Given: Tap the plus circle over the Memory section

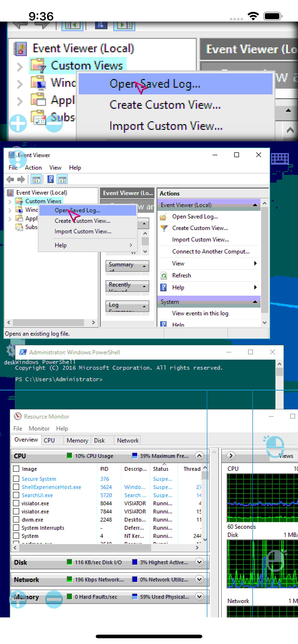Looking at the screenshot, I should click(x=18, y=599).
